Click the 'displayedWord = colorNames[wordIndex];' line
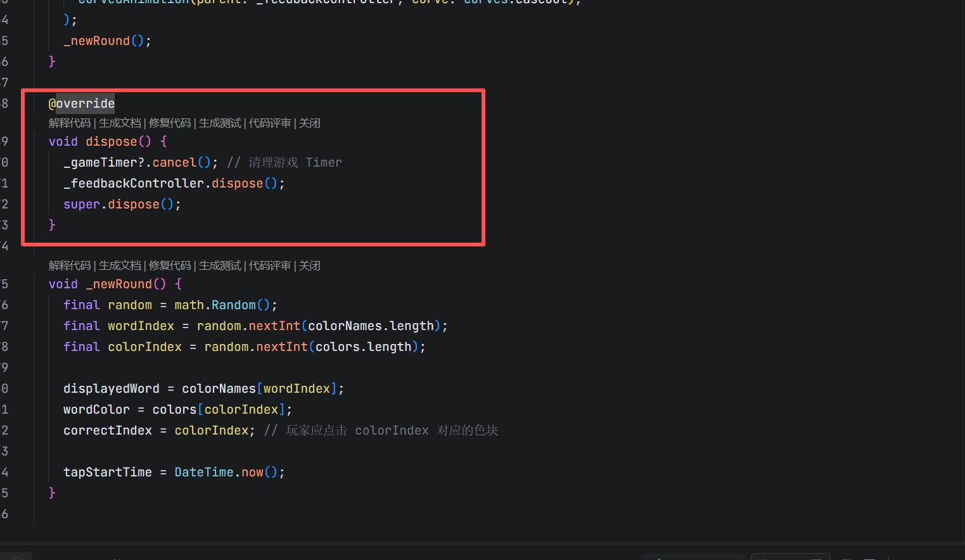Screen dimensions: 965x560 coord(204,388)
